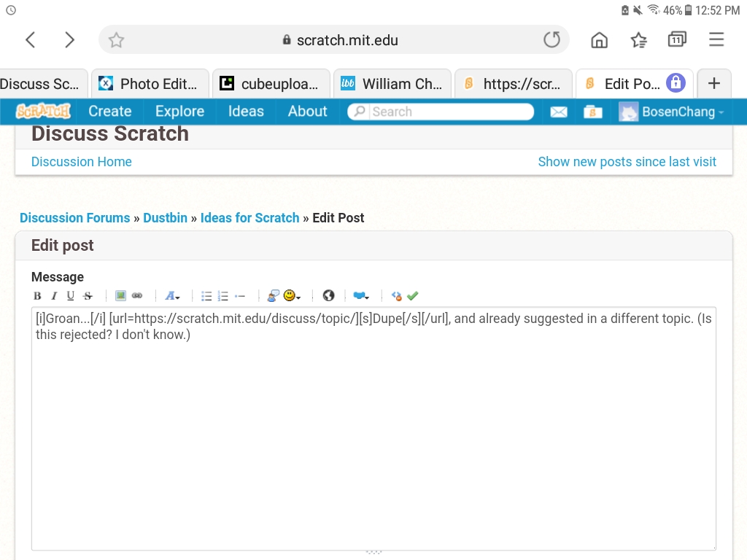Open the browser tab overview counter
The width and height of the screenshot is (747, 560).
point(676,39)
